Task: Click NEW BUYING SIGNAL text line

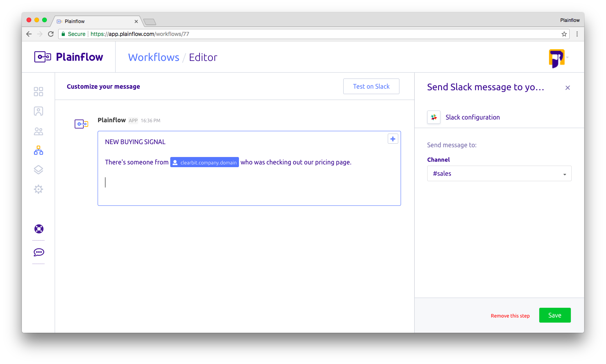Action: pyautogui.click(x=135, y=142)
